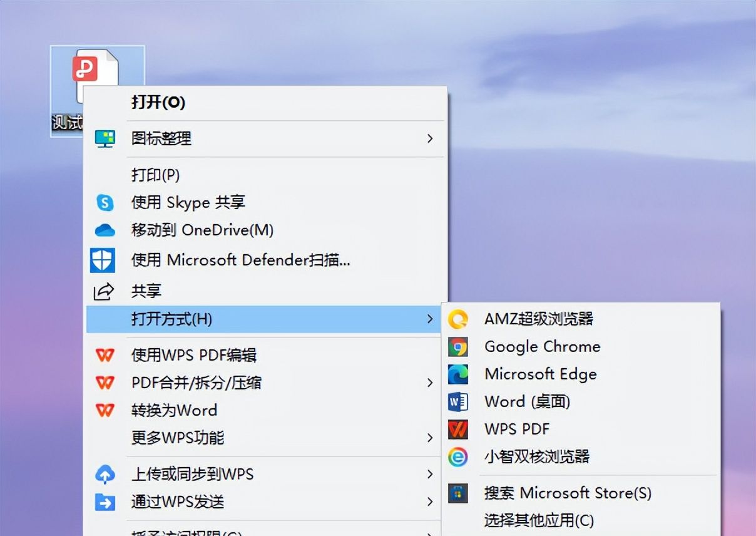756x536 pixels.
Task: Click WPS icon beside 转换为Word
Action: (x=105, y=410)
